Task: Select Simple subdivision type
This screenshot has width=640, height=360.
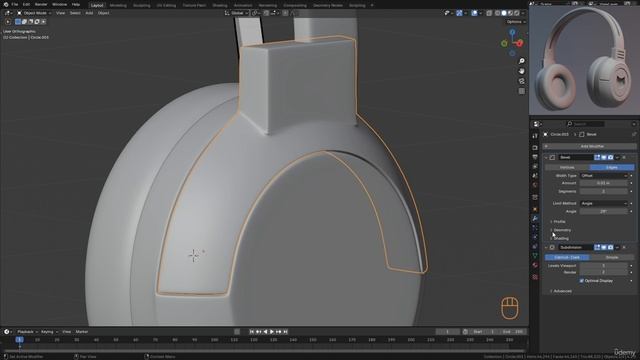Action: (612, 258)
